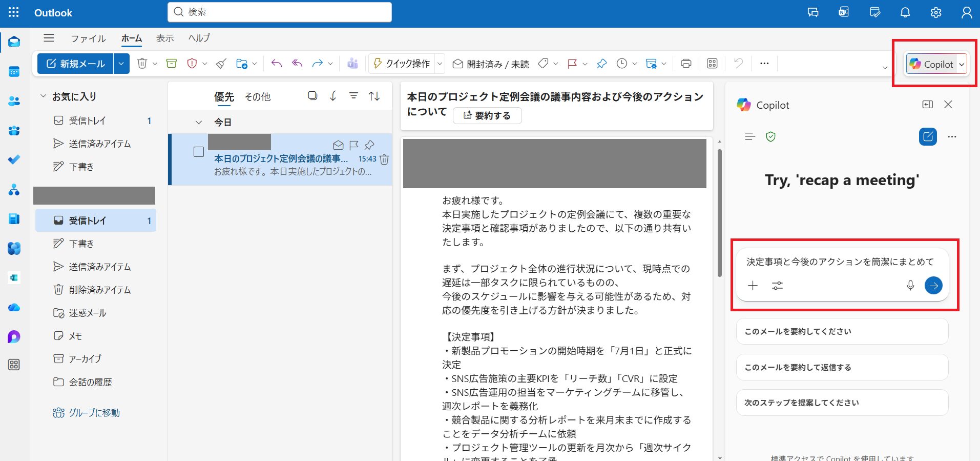This screenshot has height=461, width=980.
Task: Toggle 開封済み / 未読 read status
Action: 491,64
